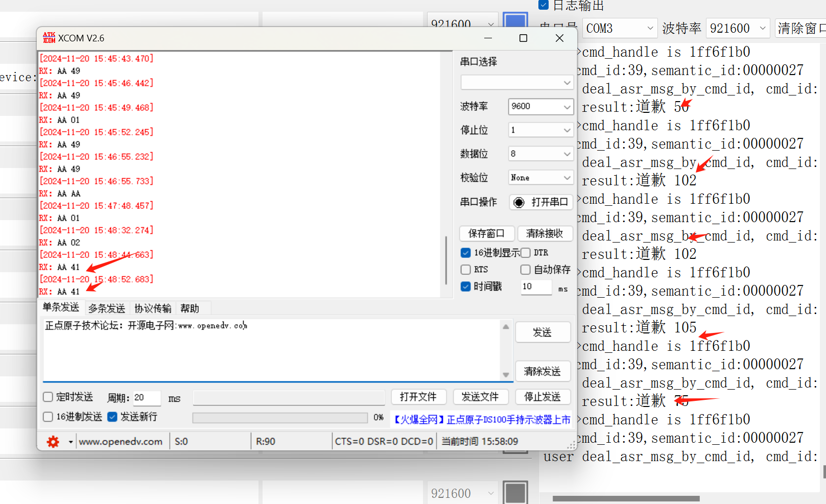Click the file send progress bar showing 0%

(x=280, y=417)
